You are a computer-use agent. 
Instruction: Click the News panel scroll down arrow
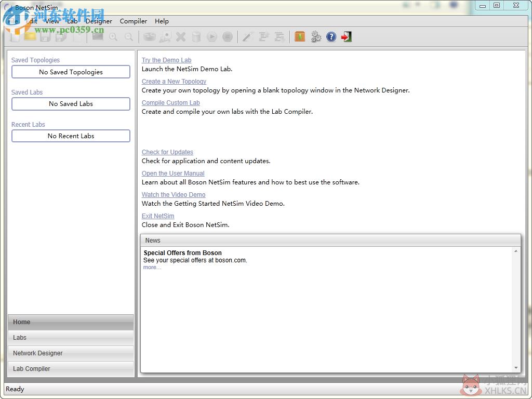pyautogui.click(x=516, y=368)
